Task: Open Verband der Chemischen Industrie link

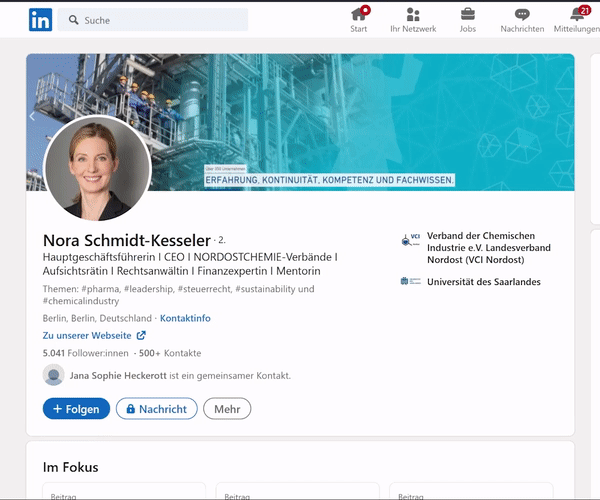Action: click(489, 248)
